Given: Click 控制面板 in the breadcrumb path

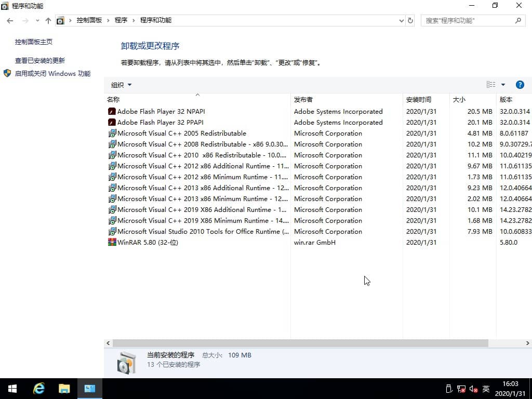Looking at the screenshot, I should click(x=89, y=20).
